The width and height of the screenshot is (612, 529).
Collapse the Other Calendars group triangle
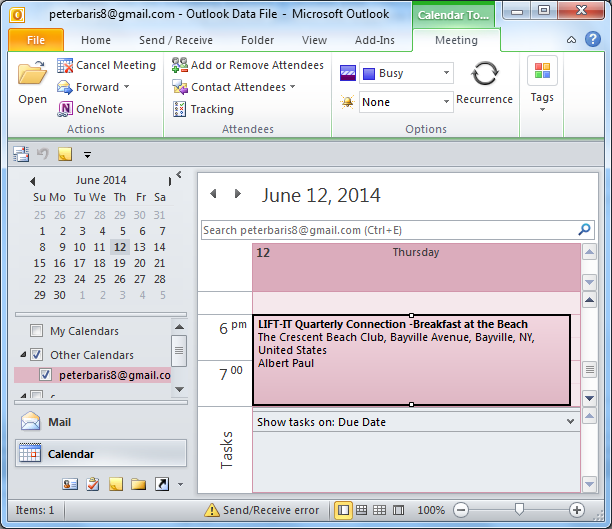[x=24, y=354]
